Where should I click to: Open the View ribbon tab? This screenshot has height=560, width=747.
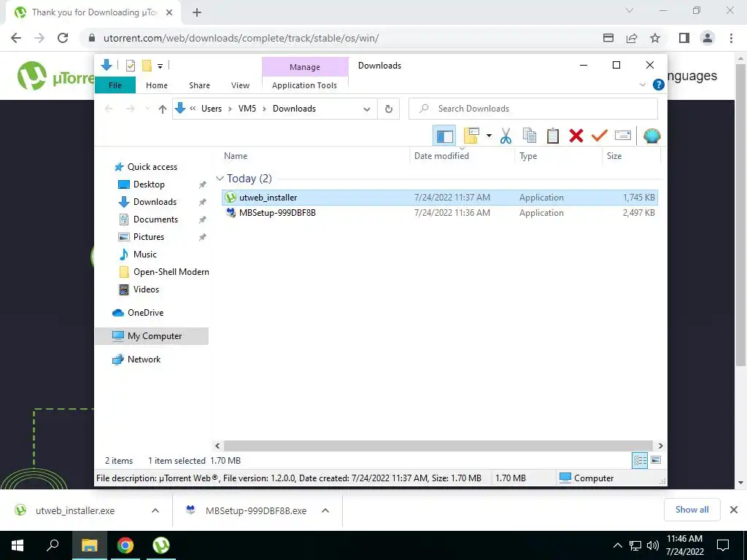(x=240, y=85)
